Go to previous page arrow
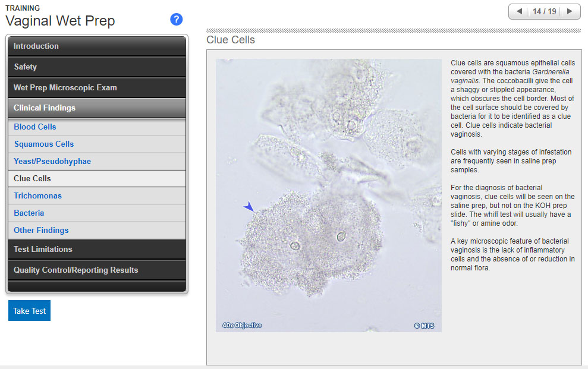588x369 pixels. [519, 11]
